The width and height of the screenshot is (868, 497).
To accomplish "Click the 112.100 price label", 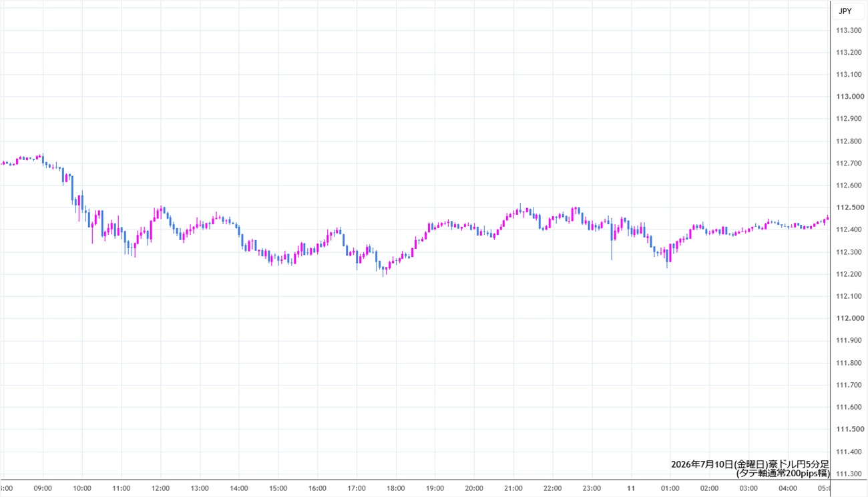I will 848,296.
